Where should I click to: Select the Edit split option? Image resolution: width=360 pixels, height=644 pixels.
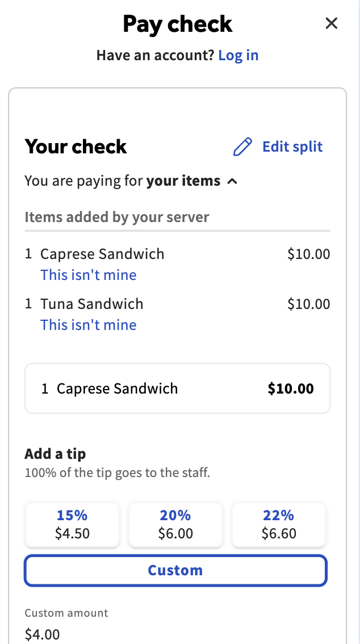coord(292,147)
